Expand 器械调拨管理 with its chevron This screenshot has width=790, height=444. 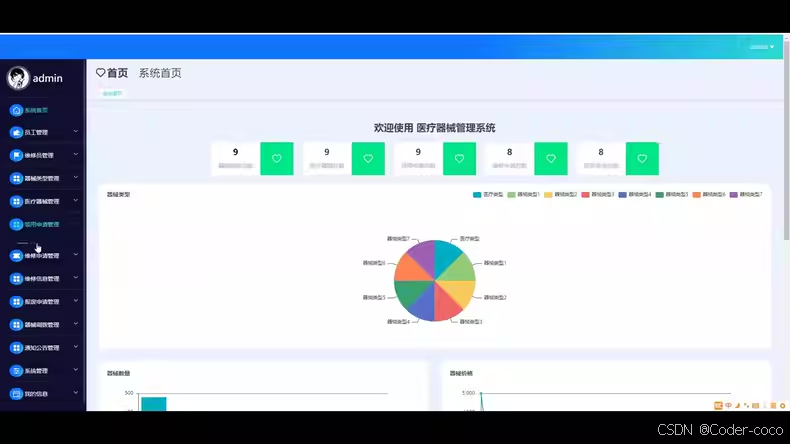coord(76,324)
